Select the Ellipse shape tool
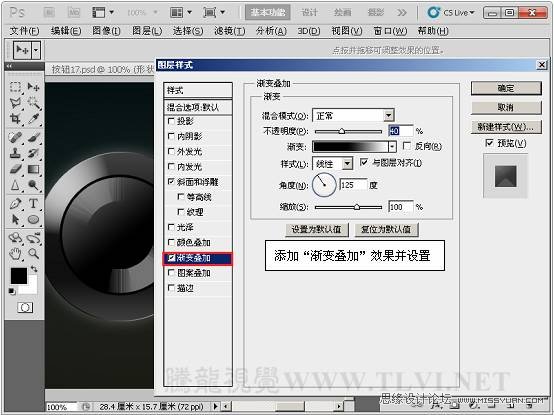 pyautogui.click(x=33, y=220)
